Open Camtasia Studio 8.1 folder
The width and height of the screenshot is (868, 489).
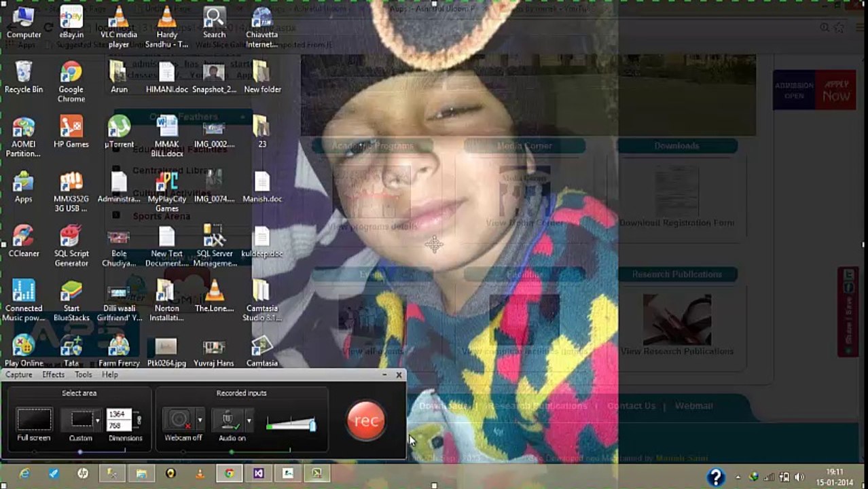[x=262, y=301]
